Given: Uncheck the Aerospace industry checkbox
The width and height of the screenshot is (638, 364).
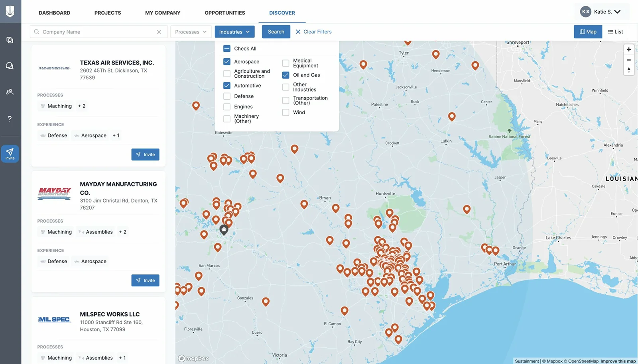Looking at the screenshot, I should (x=227, y=62).
